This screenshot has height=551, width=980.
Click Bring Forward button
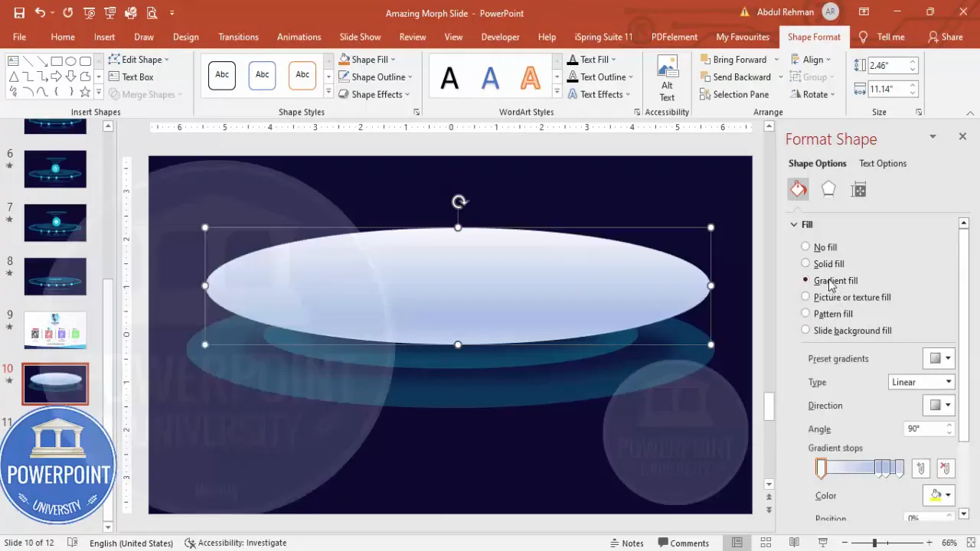coord(733,59)
